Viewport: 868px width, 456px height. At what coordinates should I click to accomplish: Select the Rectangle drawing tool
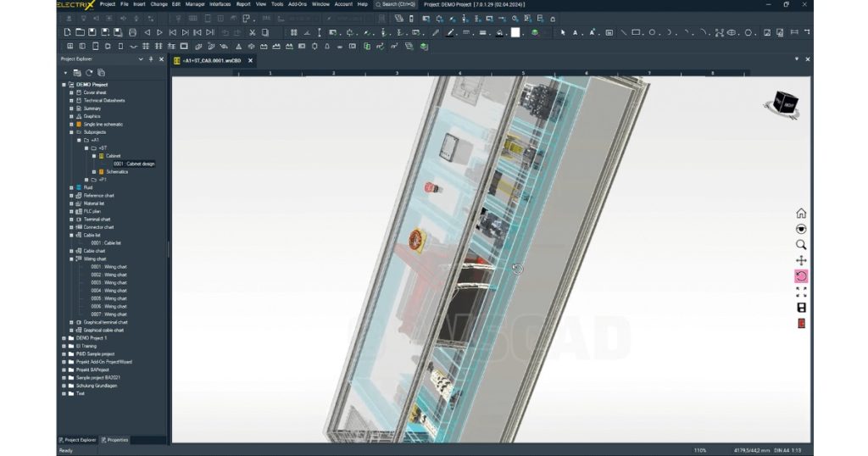[637, 33]
